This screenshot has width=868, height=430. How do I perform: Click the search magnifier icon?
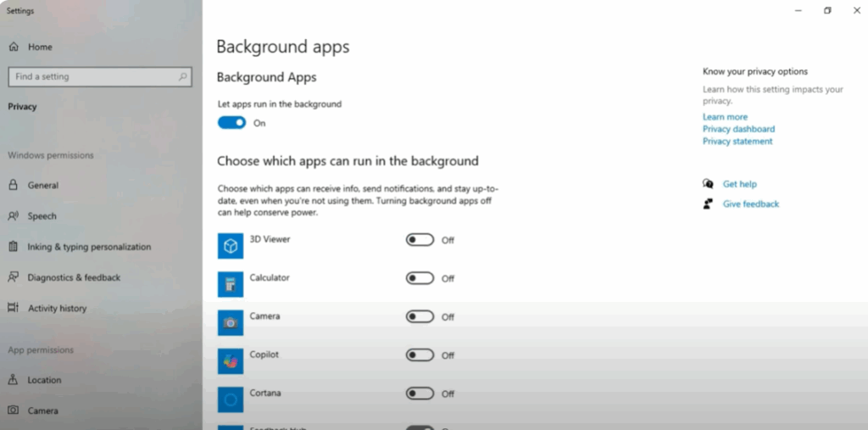183,76
